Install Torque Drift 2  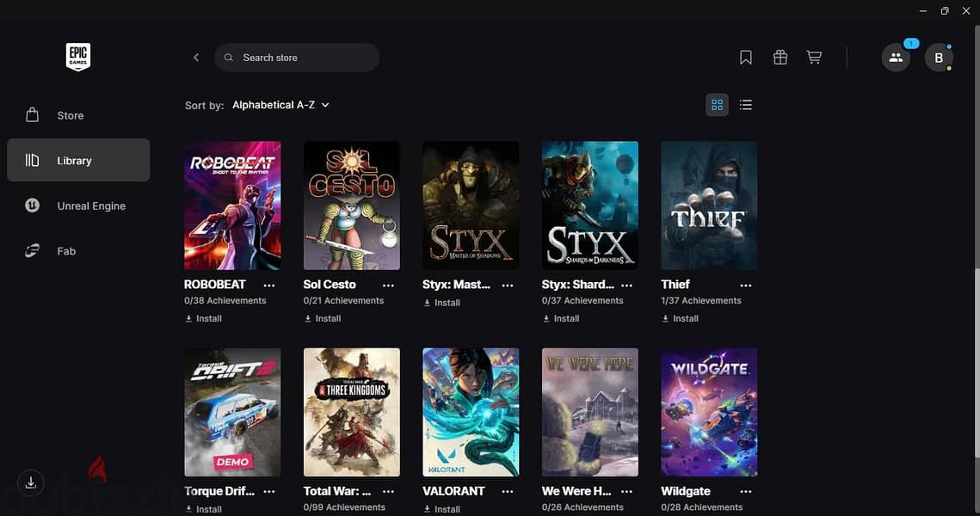pyautogui.click(x=204, y=509)
